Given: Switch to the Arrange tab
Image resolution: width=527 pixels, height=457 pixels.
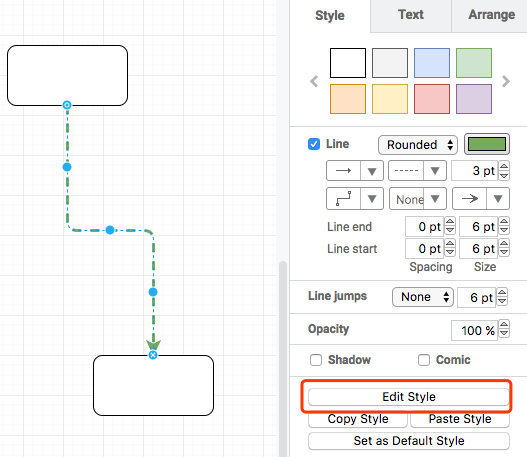Looking at the screenshot, I should (x=491, y=15).
